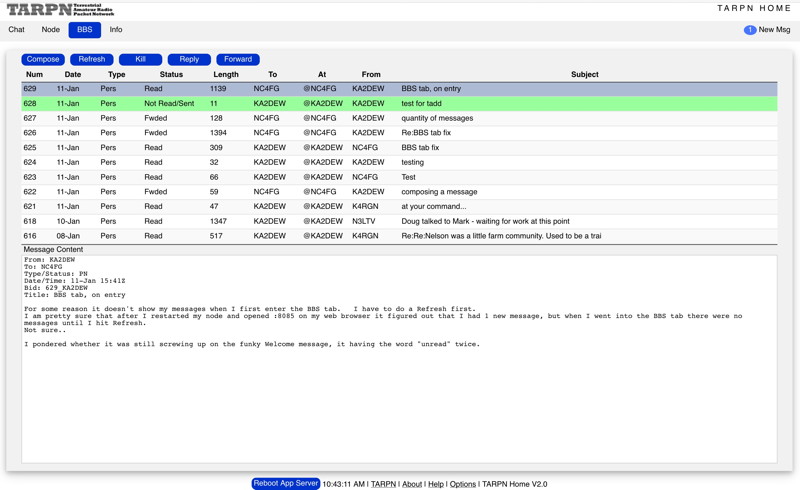Click the Forward button

click(238, 59)
